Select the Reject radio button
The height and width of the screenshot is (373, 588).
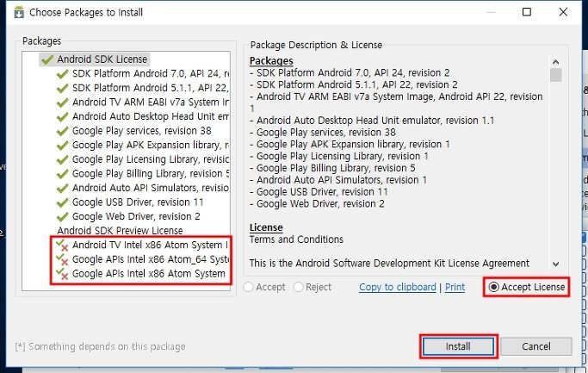click(298, 287)
